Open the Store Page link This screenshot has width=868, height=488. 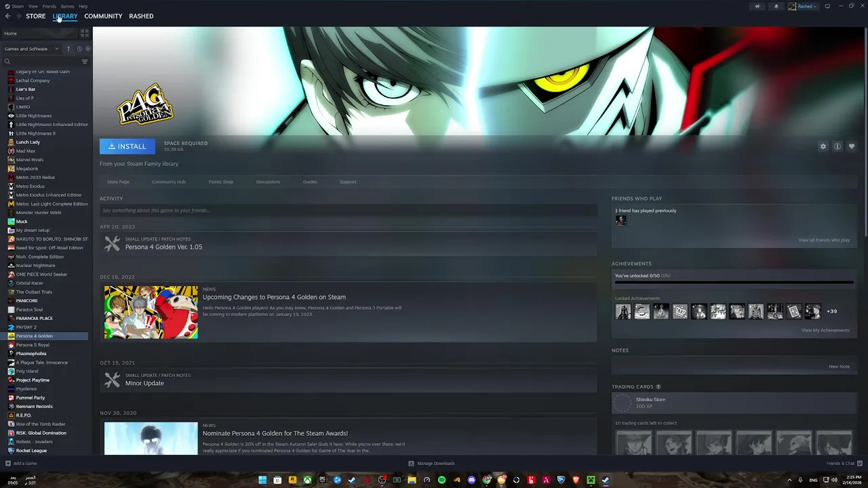tap(118, 182)
